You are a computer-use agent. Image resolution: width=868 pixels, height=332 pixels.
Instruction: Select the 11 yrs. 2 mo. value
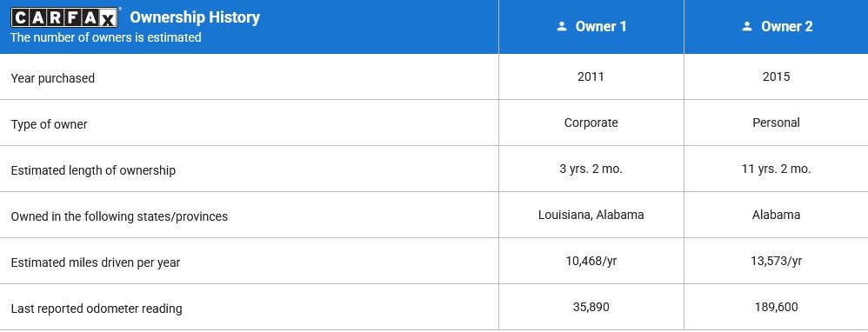pos(776,169)
